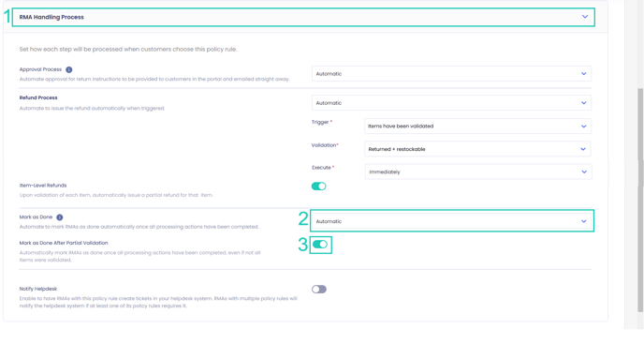Click the 'Execute' field label
Screen dimensions: 644x359
321,168
